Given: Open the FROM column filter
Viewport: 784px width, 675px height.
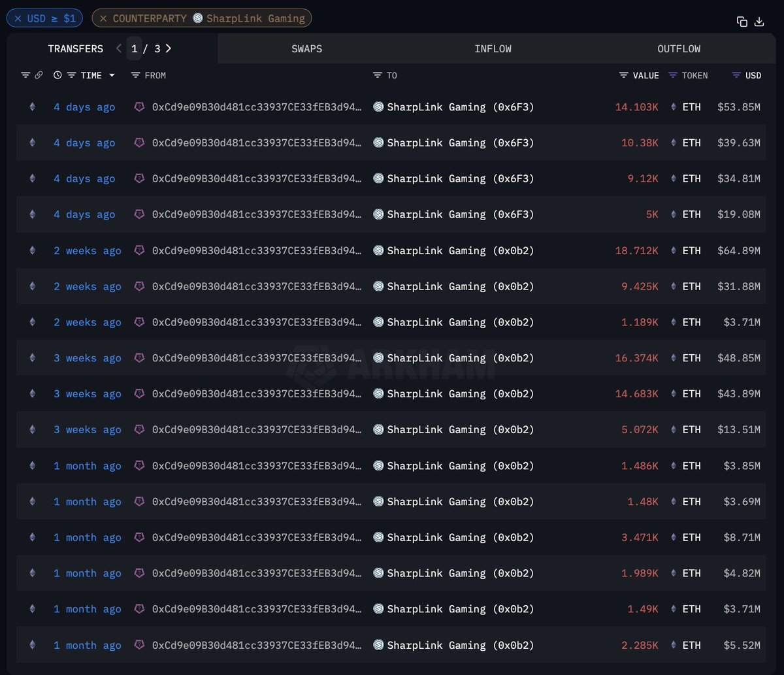Looking at the screenshot, I should pyautogui.click(x=136, y=75).
